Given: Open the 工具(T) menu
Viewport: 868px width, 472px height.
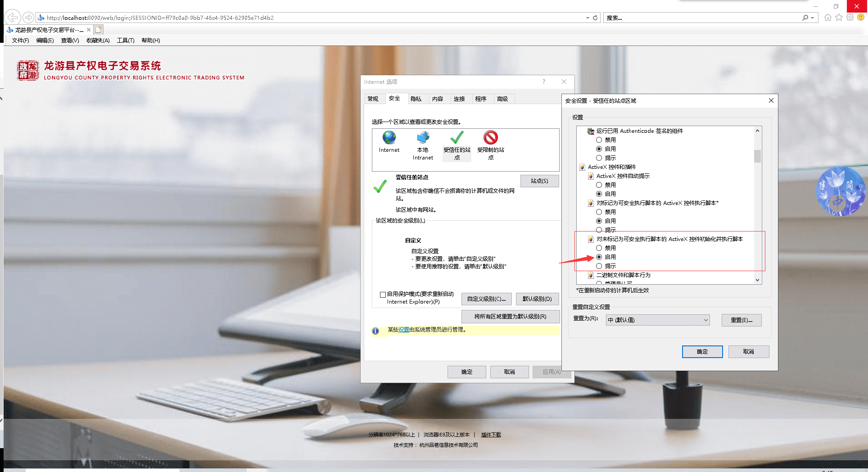Looking at the screenshot, I should click(126, 41).
